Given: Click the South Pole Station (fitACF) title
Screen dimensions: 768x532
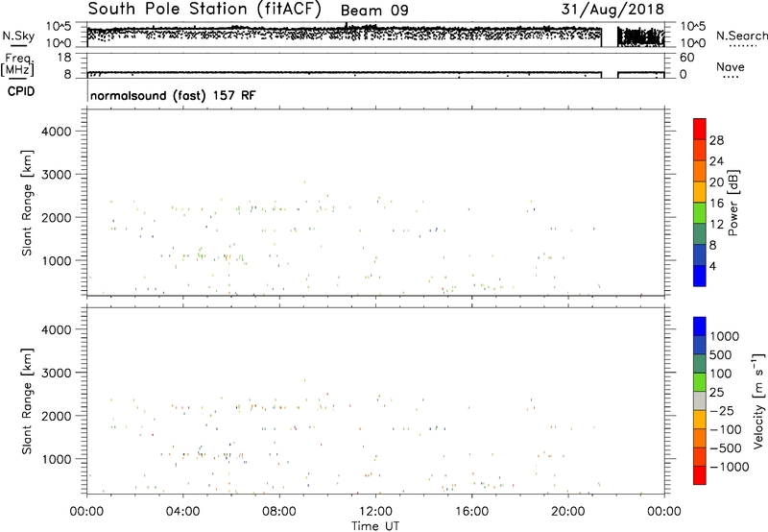Looking at the screenshot, I should point(204,10).
